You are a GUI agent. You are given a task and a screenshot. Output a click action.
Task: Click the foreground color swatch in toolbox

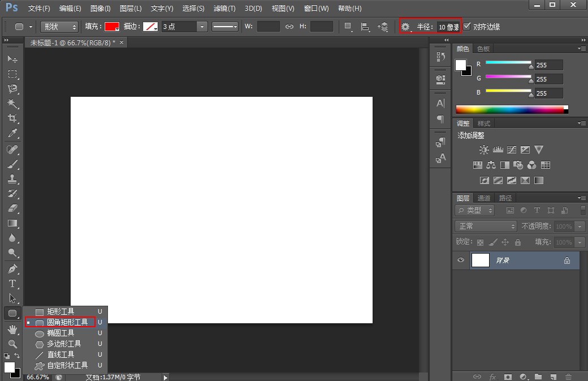(10, 367)
